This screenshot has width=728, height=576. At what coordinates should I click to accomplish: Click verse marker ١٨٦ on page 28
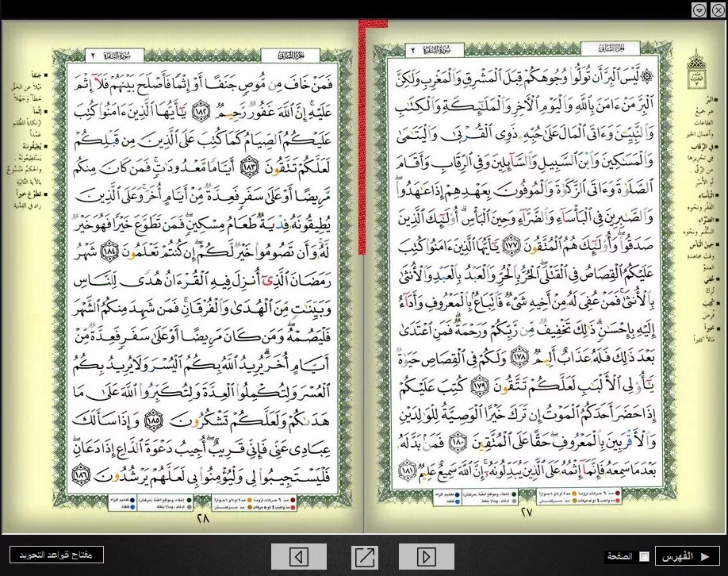(x=81, y=474)
